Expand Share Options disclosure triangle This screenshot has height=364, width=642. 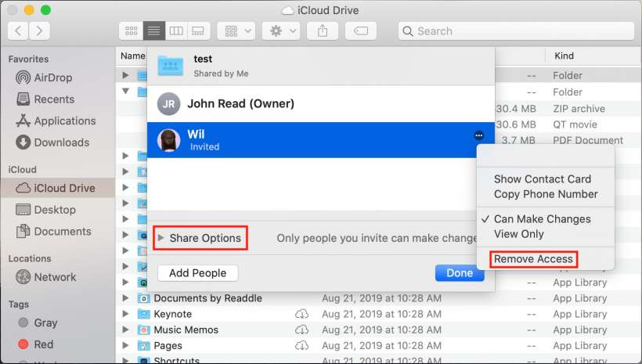pyautogui.click(x=161, y=238)
